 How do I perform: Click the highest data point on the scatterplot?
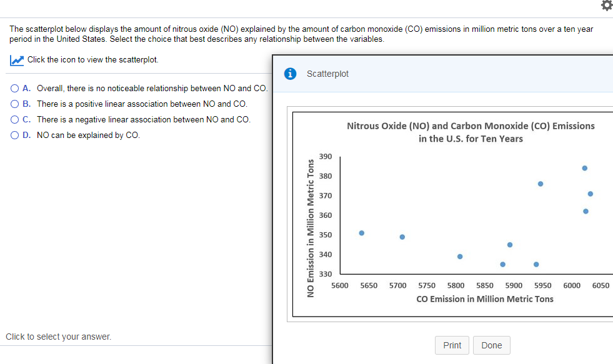point(584,167)
